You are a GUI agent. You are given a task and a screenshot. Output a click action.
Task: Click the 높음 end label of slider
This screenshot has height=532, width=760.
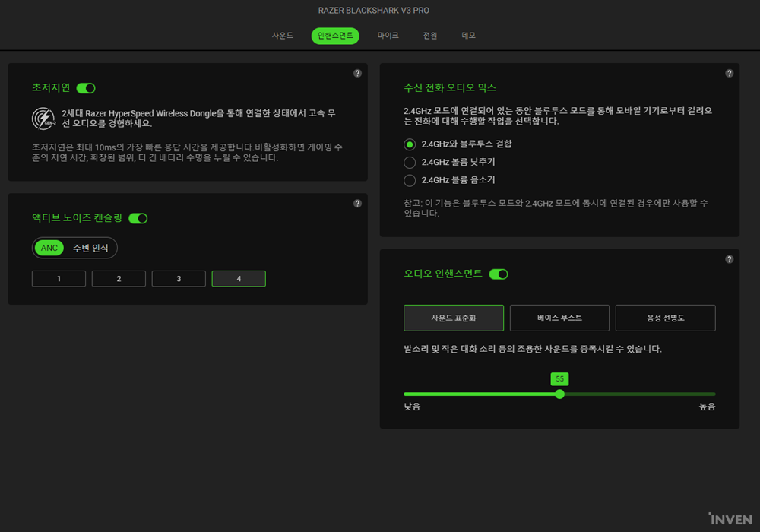(707, 407)
